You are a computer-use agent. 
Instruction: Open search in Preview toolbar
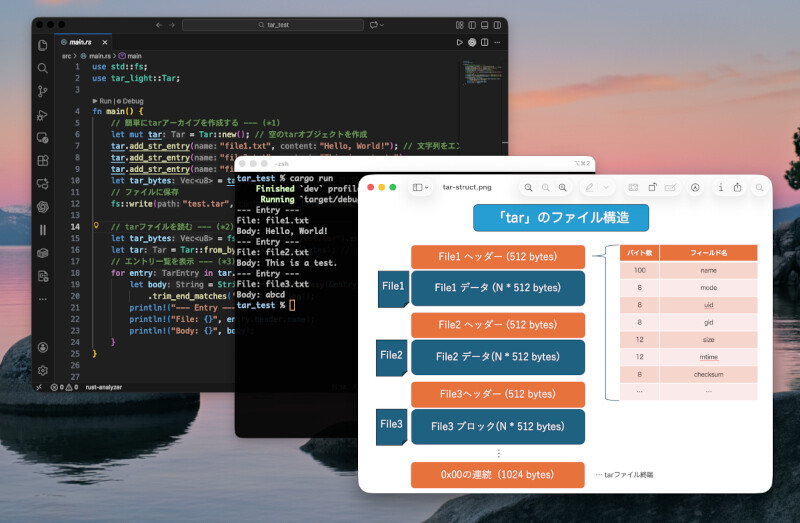tap(759, 188)
